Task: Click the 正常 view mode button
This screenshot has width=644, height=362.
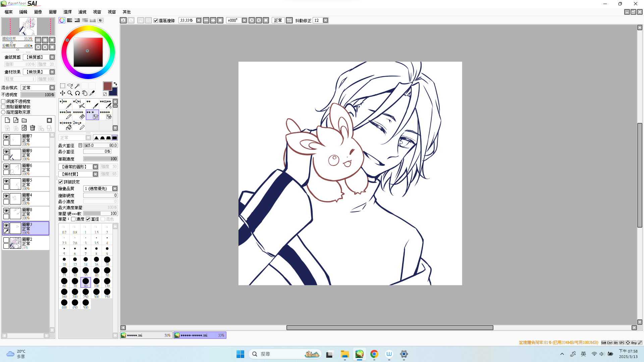Action: click(x=278, y=20)
